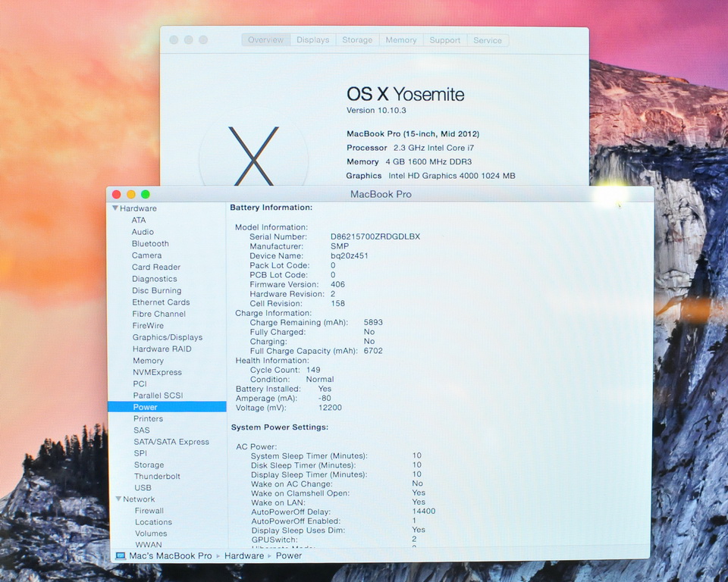
Task: Select SAS in the sidebar
Action: coord(142,430)
